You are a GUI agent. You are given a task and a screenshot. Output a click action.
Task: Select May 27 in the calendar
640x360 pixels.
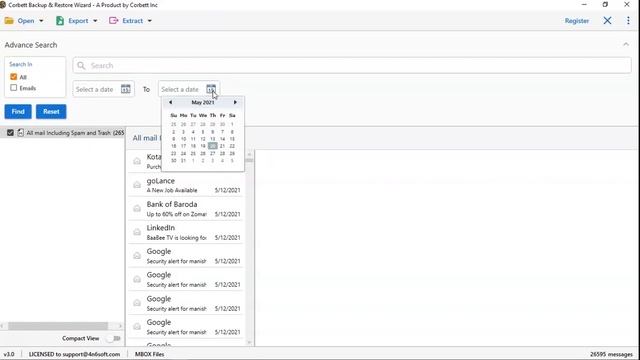pos(213,153)
